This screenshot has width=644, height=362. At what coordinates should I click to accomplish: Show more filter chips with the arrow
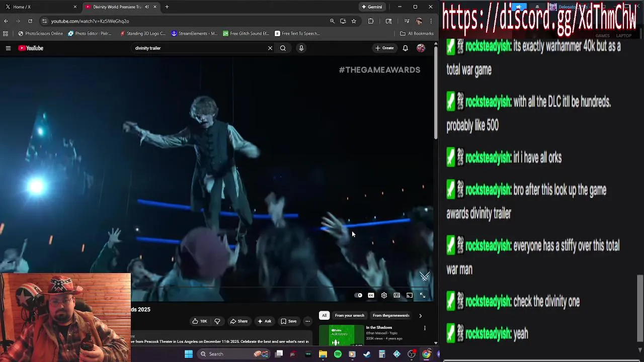(420, 316)
